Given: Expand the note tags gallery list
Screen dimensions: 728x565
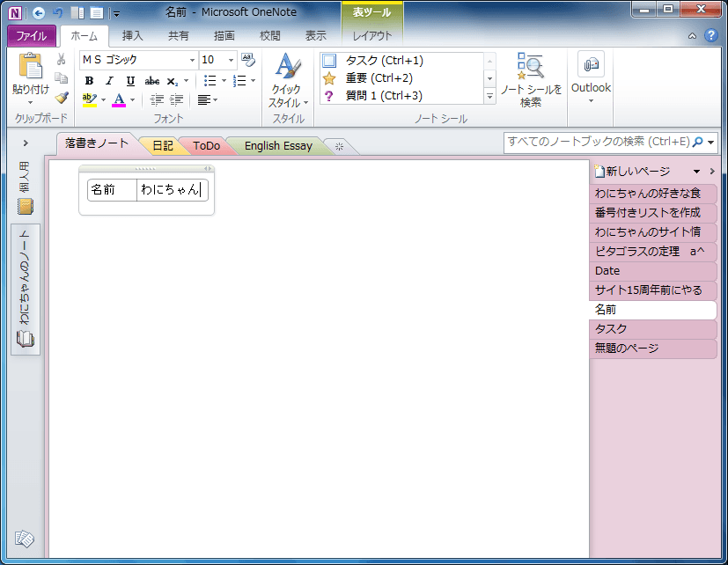Looking at the screenshot, I should pyautogui.click(x=489, y=96).
